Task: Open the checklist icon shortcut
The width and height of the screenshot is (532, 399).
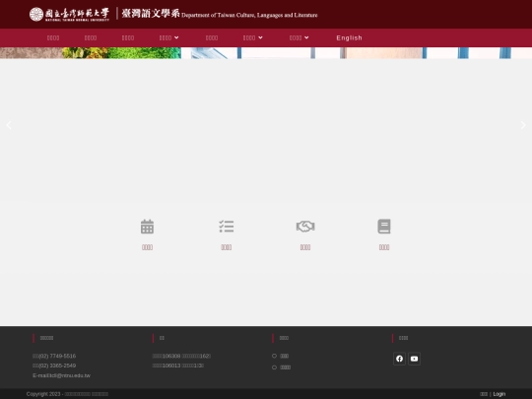Action: 227,227
